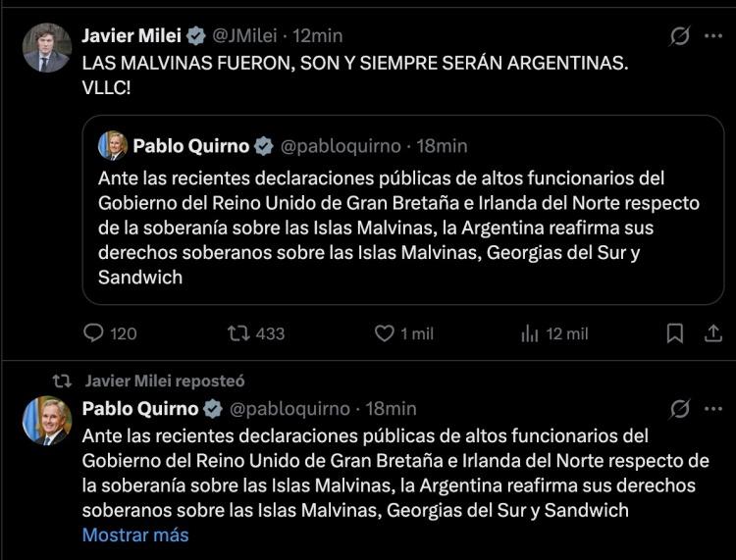The height and width of the screenshot is (560, 736).
Task: Bookmark Javier Milei's post
Action: (675, 333)
